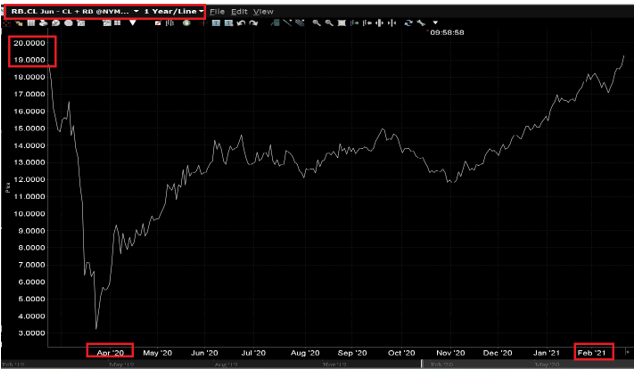Click the undo arrow icon

[x=241, y=23]
